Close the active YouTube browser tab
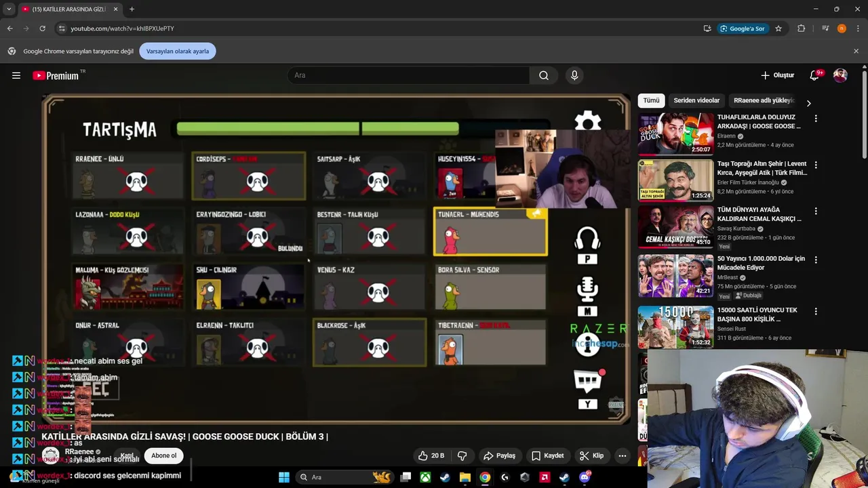868x488 pixels. (115, 9)
